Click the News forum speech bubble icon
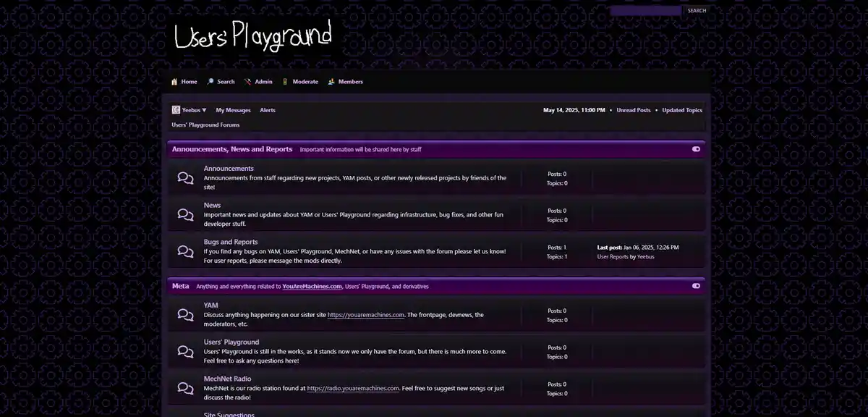 click(186, 215)
